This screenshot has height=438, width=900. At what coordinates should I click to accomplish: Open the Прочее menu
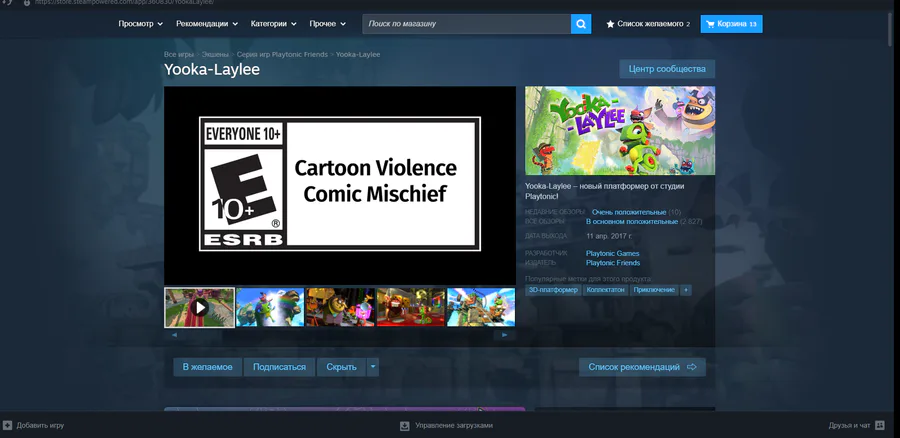(x=328, y=24)
